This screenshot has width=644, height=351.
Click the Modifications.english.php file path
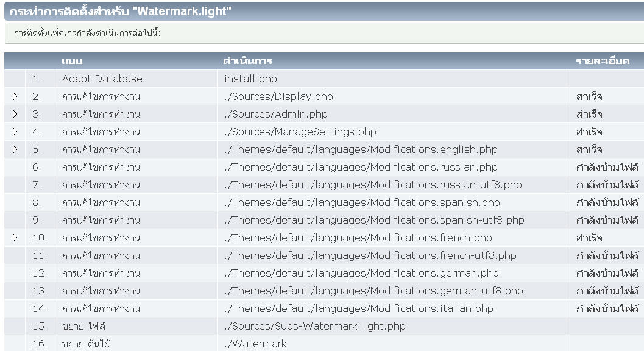coord(361,149)
